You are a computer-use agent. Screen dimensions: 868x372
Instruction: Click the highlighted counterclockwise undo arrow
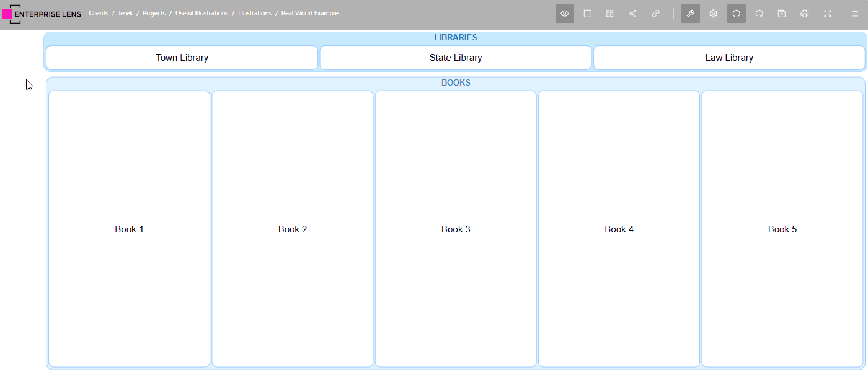(x=736, y=14)
